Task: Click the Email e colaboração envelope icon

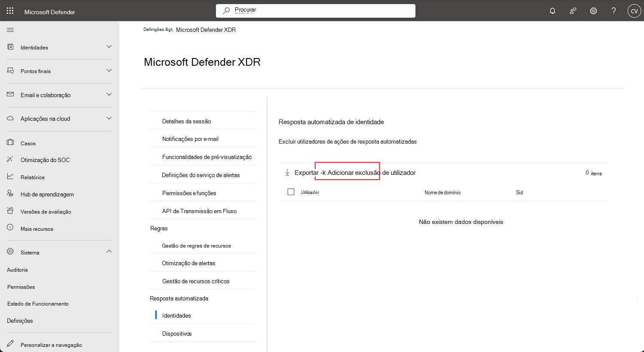Action: tap(10, 94)
